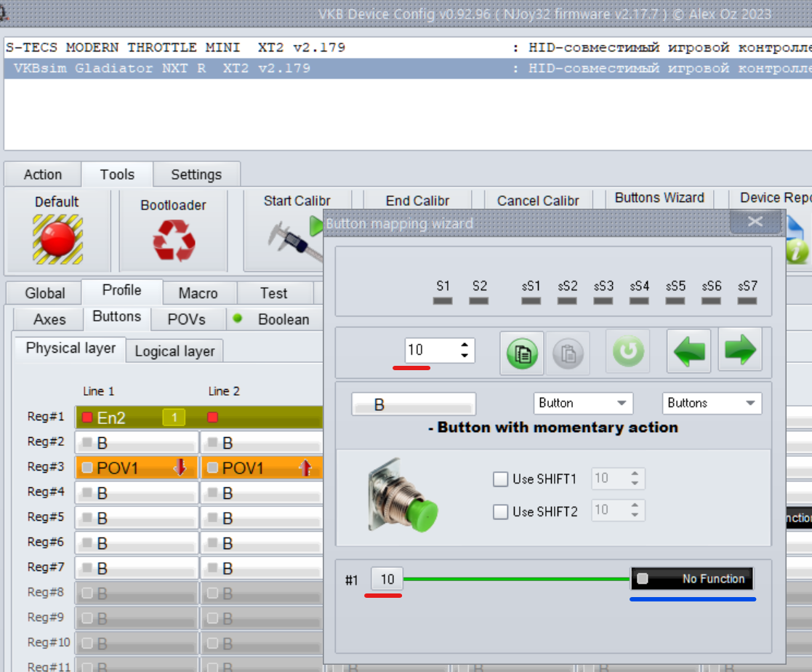812x672 pixels.
Task: Enable Use SHIFT2 checkbox
Action: pyautogui.click(x=500, y=511)
